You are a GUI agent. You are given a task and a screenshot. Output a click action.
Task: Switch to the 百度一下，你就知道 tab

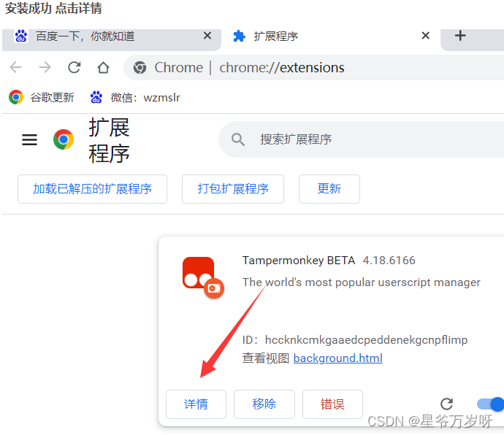[111, 39]
